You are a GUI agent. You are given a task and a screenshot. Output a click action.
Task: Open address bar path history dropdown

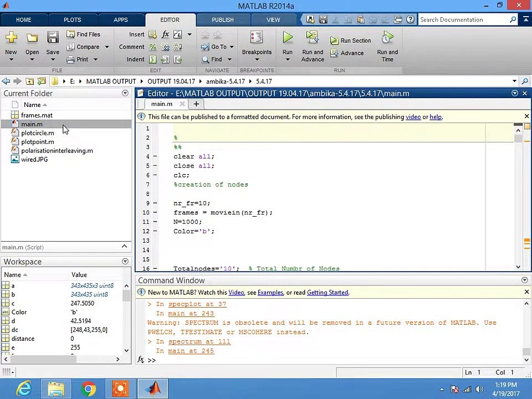click(514, 81)
